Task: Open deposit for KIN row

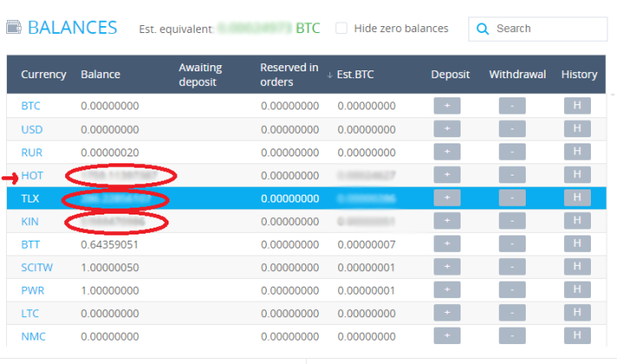Action: click(x=447, y=222)
